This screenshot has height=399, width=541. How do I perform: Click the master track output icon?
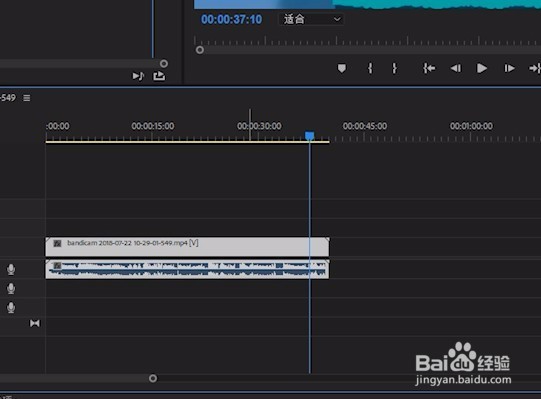35,323
